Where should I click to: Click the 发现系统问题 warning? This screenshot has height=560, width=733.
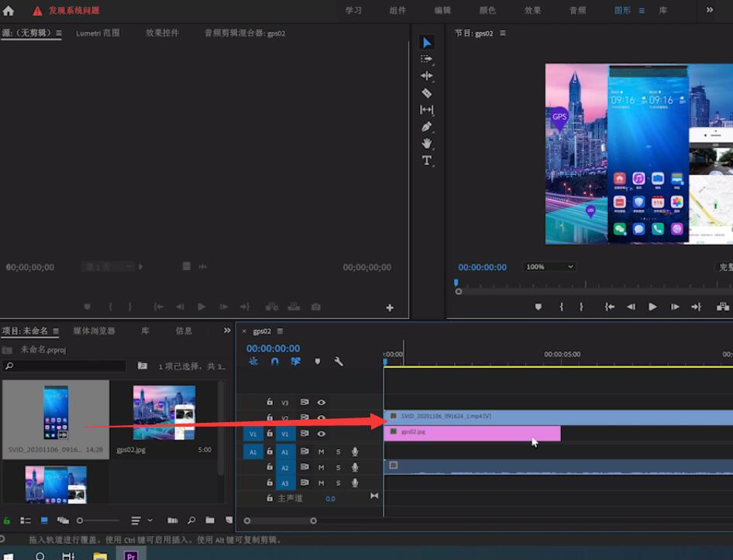coord(67,10)
